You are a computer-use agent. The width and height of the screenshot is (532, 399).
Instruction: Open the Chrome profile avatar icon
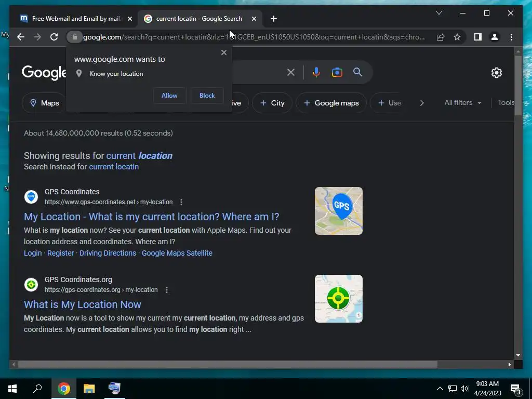pyautogui.click(x=495, y=37)
